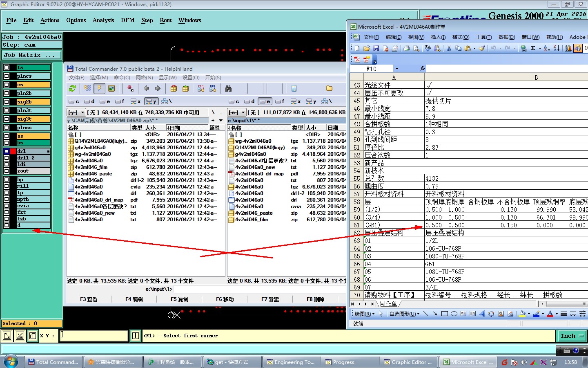The width and height of the screenshot is (588, 368).
Task: Click AutoSum sigma in Excel
Action: coord(533,48)
